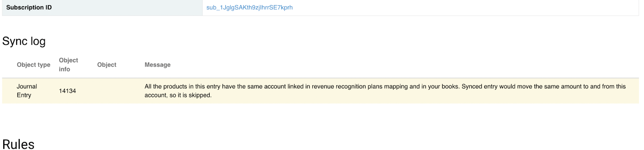Select the Sync log heading

(24, 41)
